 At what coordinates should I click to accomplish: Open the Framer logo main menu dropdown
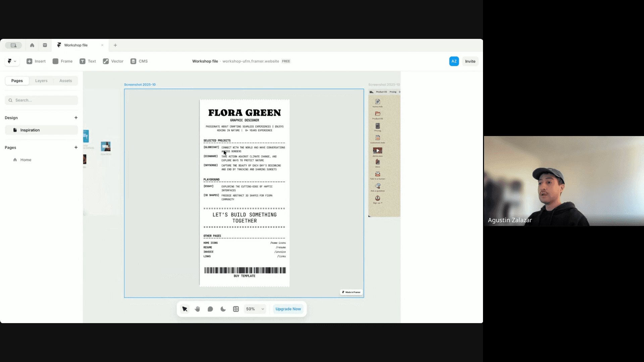point(12,61)
